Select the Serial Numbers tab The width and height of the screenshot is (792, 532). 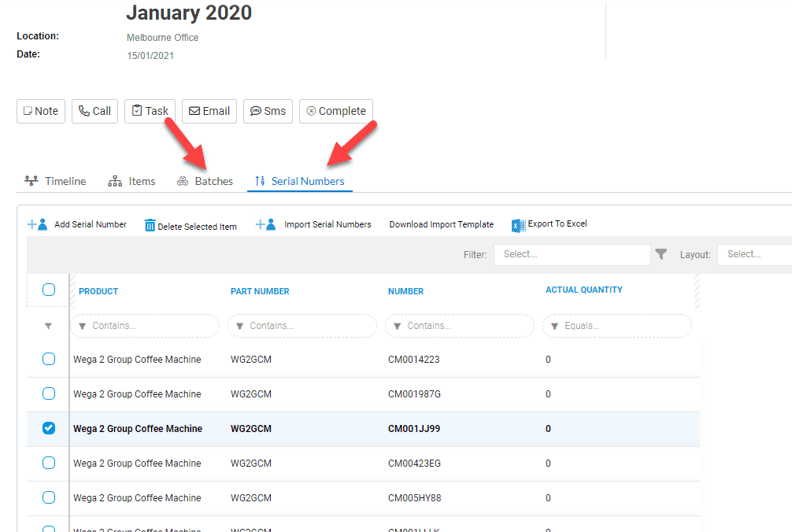pyautogui.click(x=299, y=181)
